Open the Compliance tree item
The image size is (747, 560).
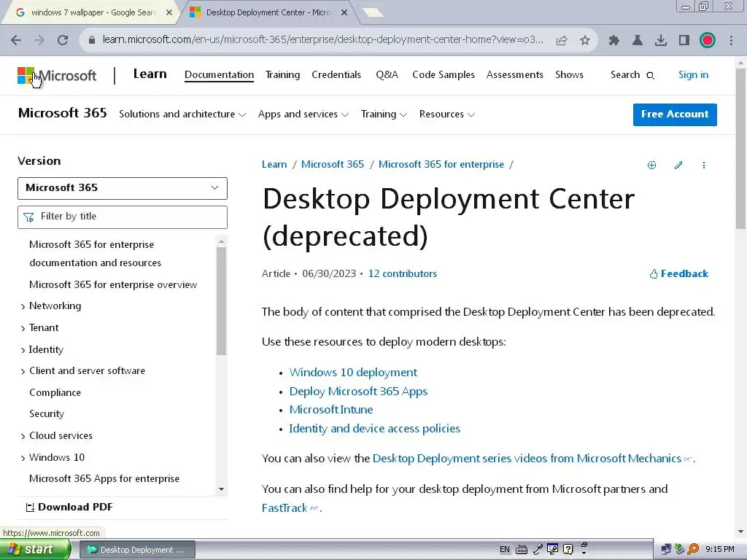click(x=55, y=393)
